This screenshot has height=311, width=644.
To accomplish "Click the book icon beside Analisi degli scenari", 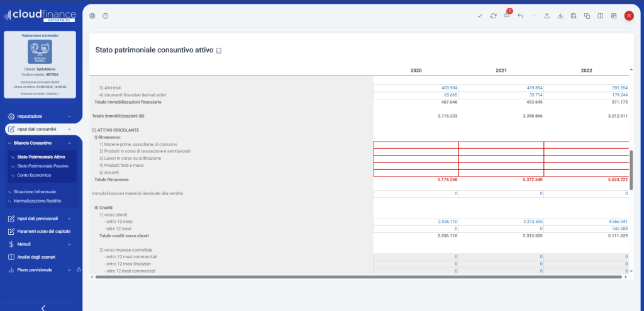I will (x=11, y=257).
